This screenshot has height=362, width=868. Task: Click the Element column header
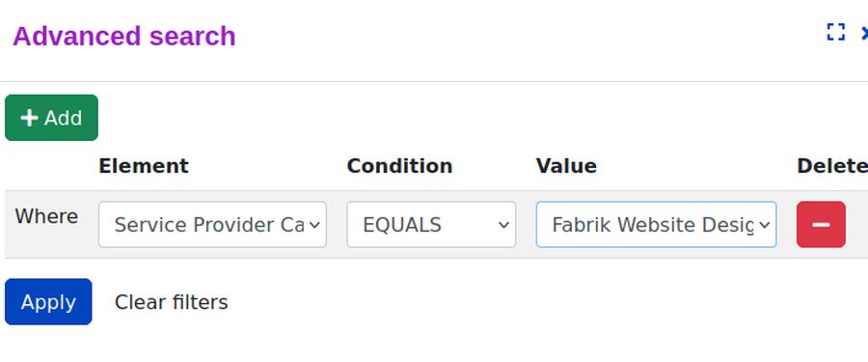tap(144, 166)
